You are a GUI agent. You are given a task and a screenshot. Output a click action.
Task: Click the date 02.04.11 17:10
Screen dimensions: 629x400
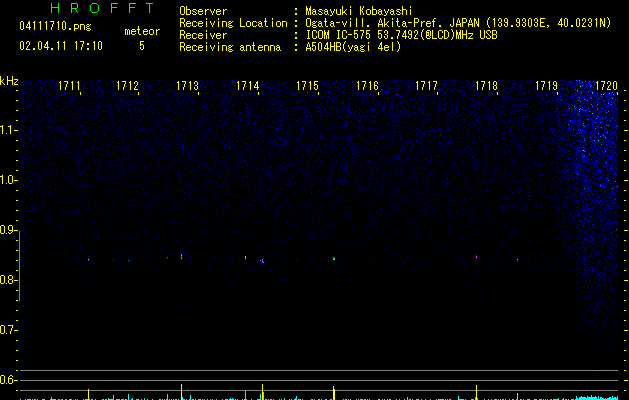61,46
